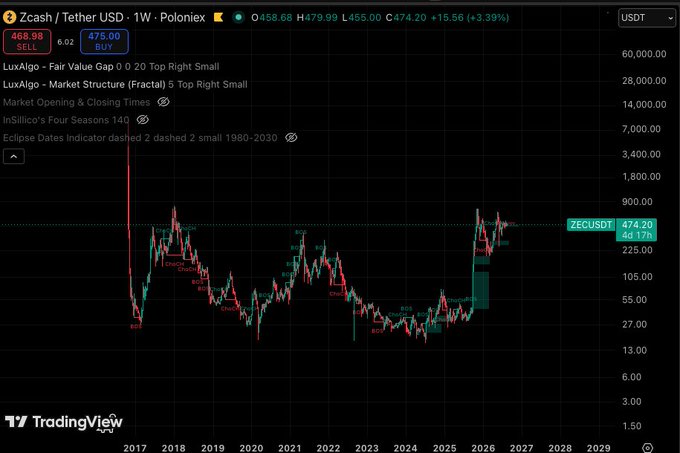Collapse the indicator legend with the chevron
Viewport: 680px width, 453px height.
[14, 156]
